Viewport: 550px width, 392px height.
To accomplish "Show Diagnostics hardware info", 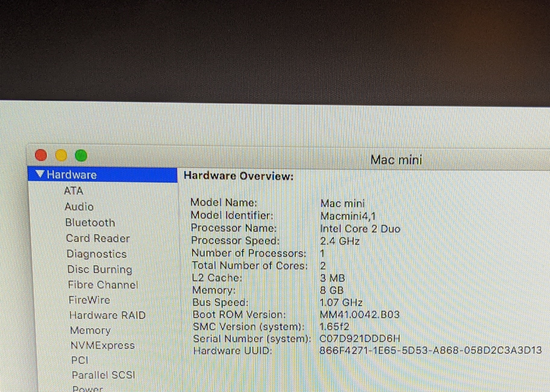I will coord(97,254).
